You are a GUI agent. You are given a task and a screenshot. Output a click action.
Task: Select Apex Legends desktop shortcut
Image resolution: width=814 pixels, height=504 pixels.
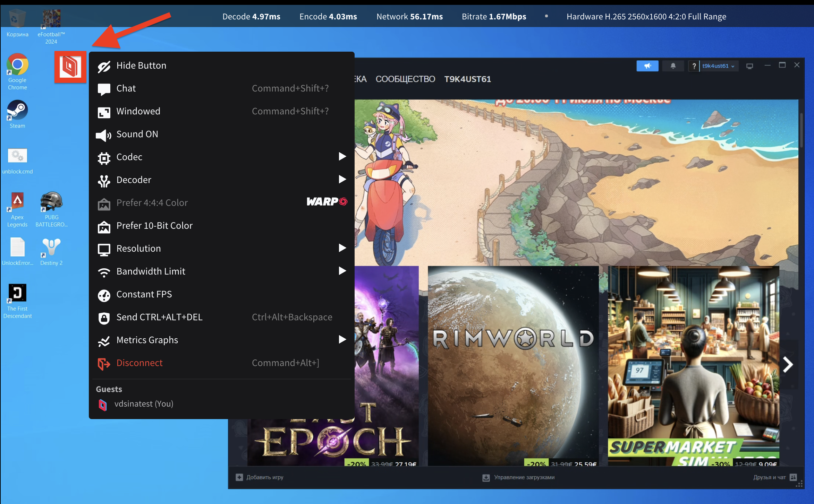point(17,209)
